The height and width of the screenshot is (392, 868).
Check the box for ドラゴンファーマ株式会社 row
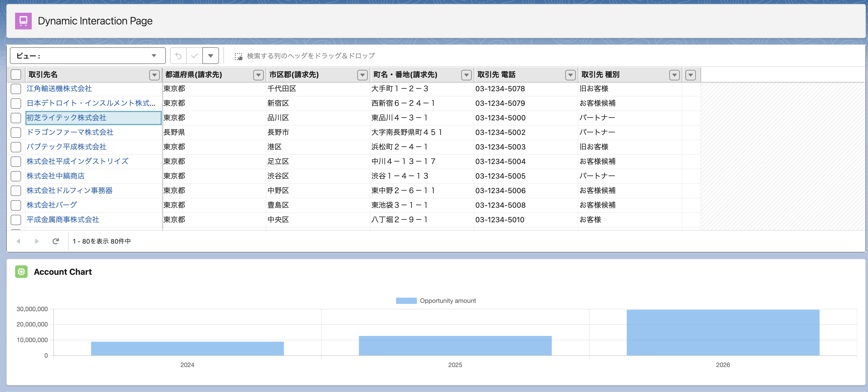(16, 132)
